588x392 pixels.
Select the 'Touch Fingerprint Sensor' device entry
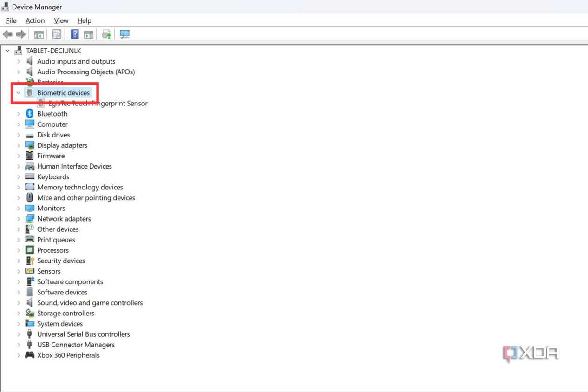point(98,103)
